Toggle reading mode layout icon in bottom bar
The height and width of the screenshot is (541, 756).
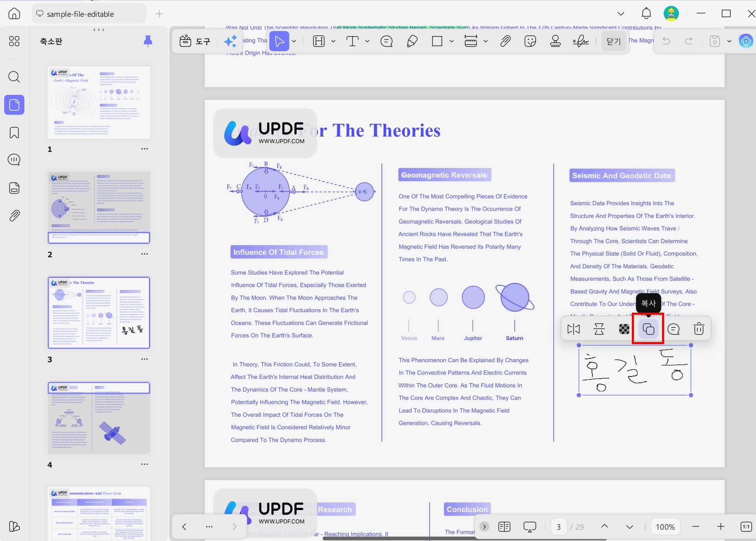pyautogui.click(x=504, y=527)
